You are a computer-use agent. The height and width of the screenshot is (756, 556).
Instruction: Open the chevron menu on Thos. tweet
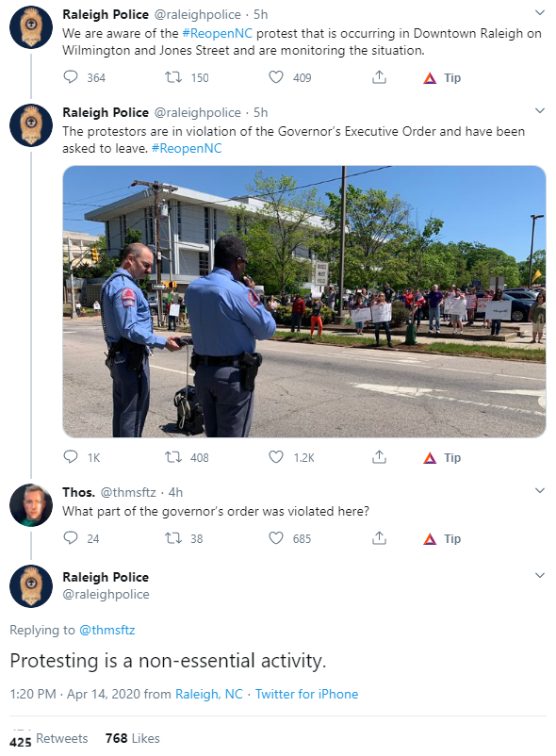(540, 491)
